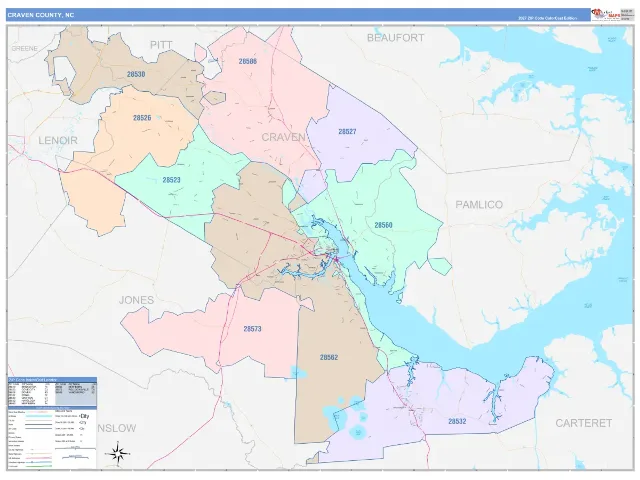Image resolution: width=640 pixels, height=480 pixels.
Task: Click the 'CRAVEN COUNTY, NC' map title
Action: pos(41,15)
